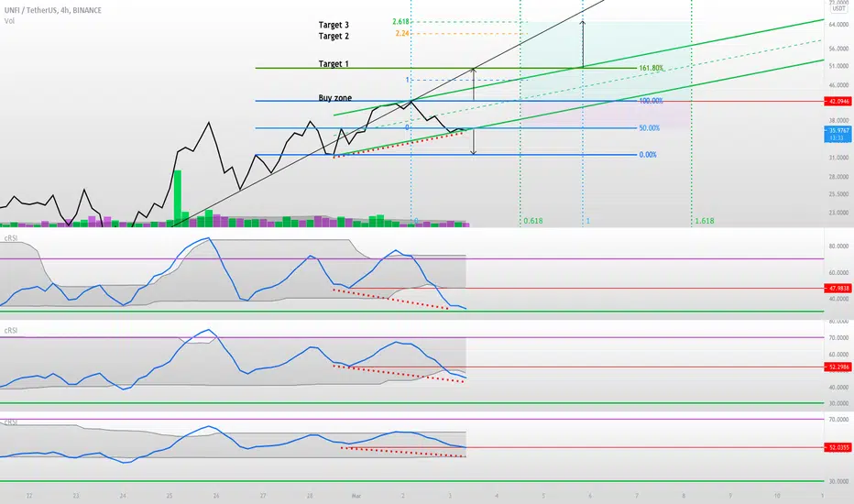Click 23.0000 on the price axis

pos(838,213)
